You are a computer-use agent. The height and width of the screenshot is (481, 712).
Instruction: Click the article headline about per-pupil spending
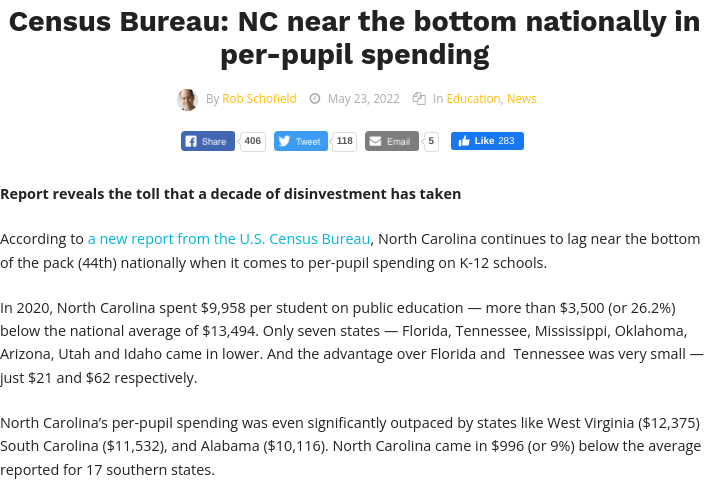coord(355,38)
